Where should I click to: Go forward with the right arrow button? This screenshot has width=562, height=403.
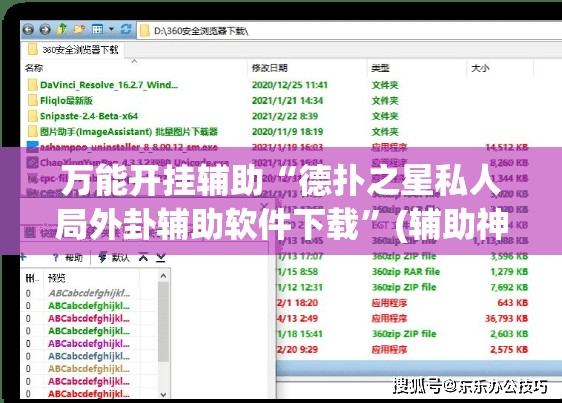click(x=45, y=29)
